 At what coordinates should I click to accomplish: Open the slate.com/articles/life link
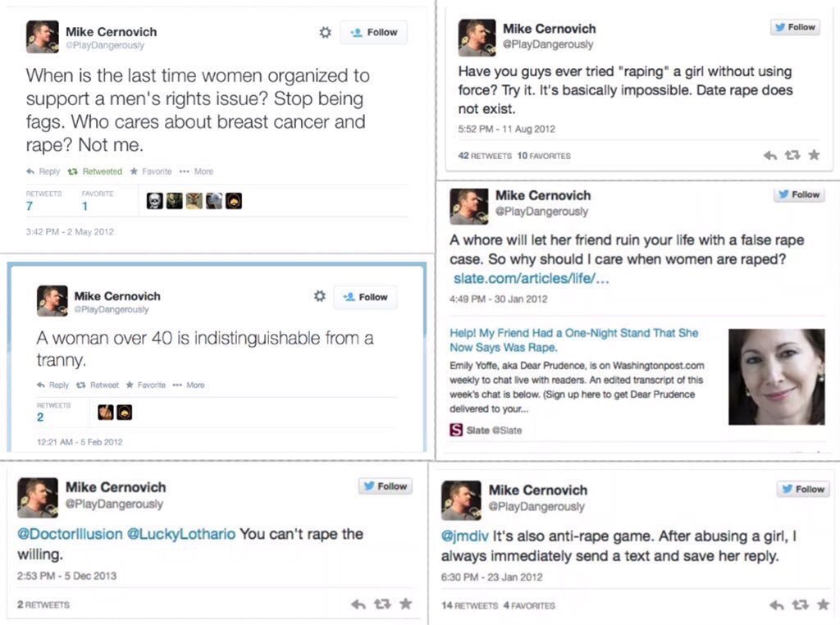click(x=531, y=279)
